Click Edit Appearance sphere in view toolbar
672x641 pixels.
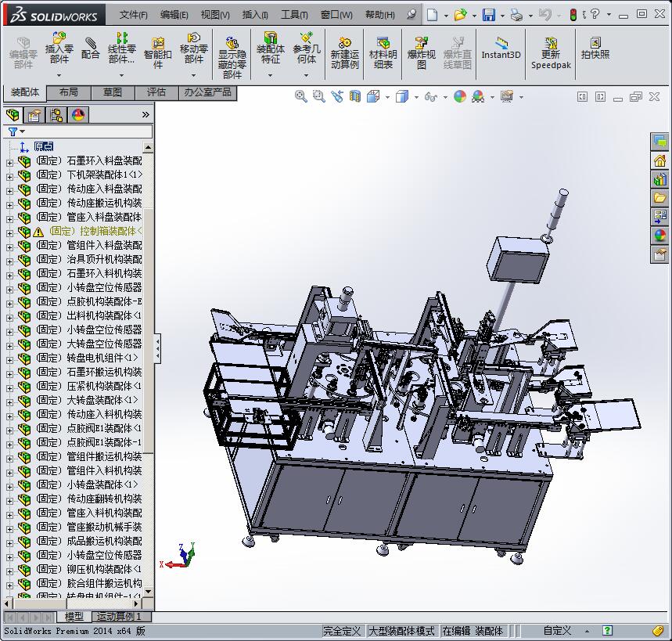(x=460, y=96)
